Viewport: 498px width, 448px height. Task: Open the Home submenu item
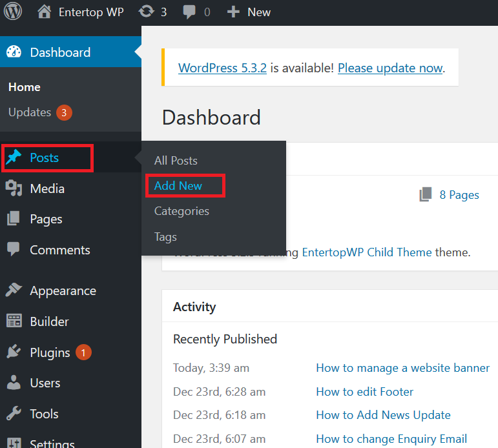click(25, 87)
